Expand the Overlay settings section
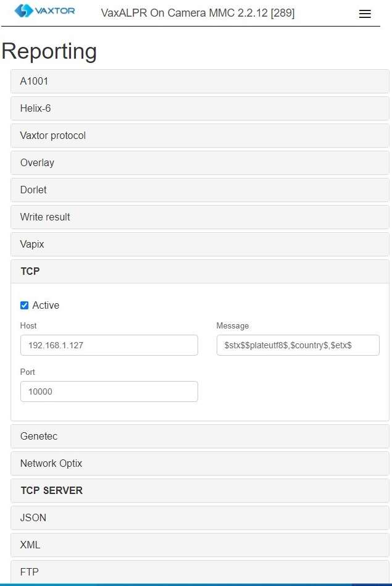This screenshot has width=392, height=586. click(x=196, y=162)
